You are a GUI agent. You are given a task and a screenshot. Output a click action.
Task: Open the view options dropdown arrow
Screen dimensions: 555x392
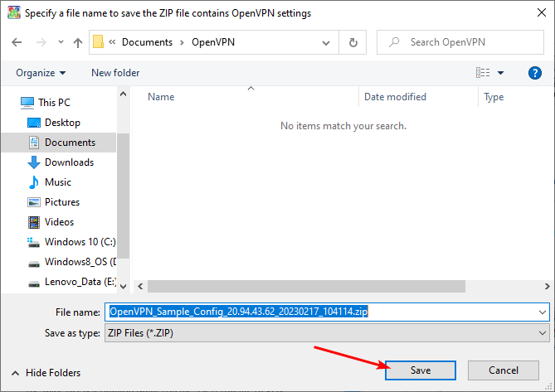501,73
